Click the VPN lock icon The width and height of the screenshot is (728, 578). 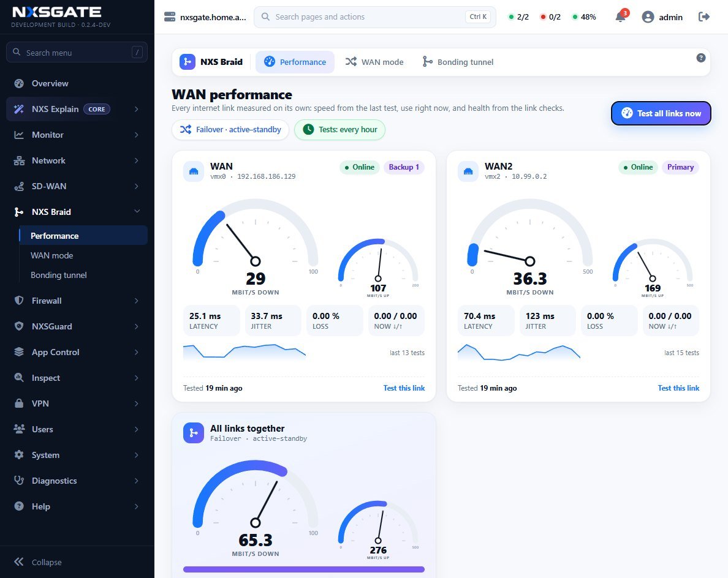coord(19,403)
